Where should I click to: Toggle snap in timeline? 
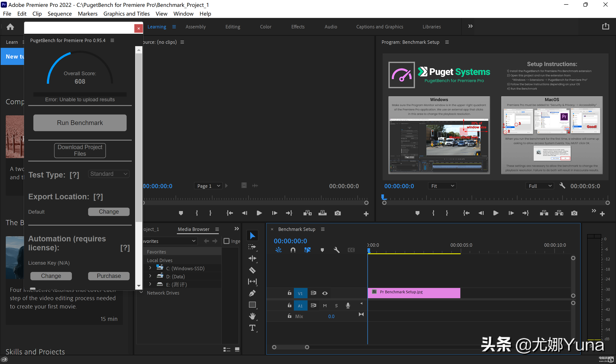[293, 250]
